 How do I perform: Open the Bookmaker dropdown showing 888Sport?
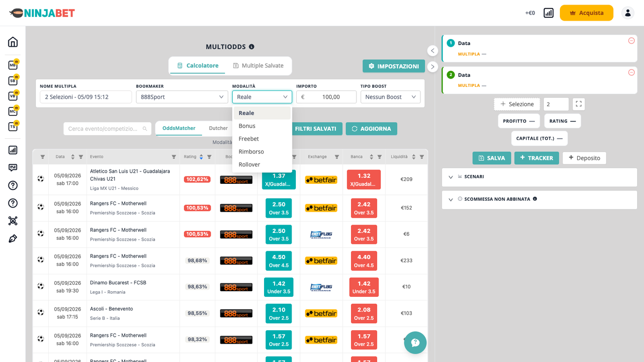click(x=182, y=97)
